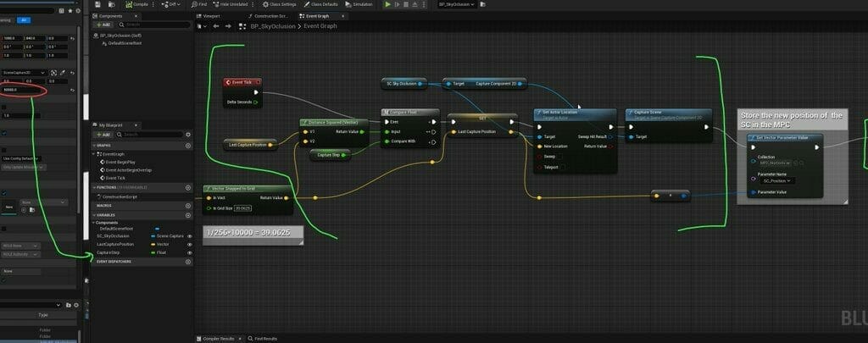
Task: Open Class Settings from toolbar
Action: coord(281,4)
